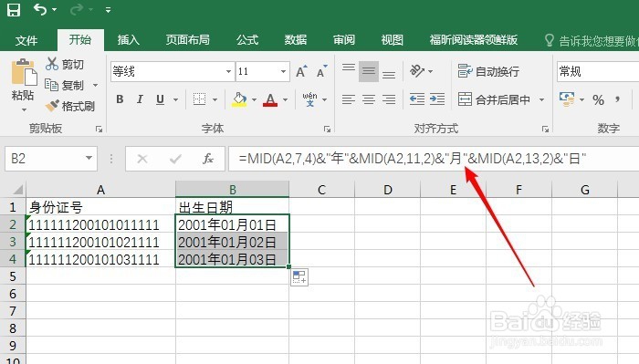This screenshot has width=639, height=364.
Task: Toggle right horizontal text align
Action: click(389, 99)
